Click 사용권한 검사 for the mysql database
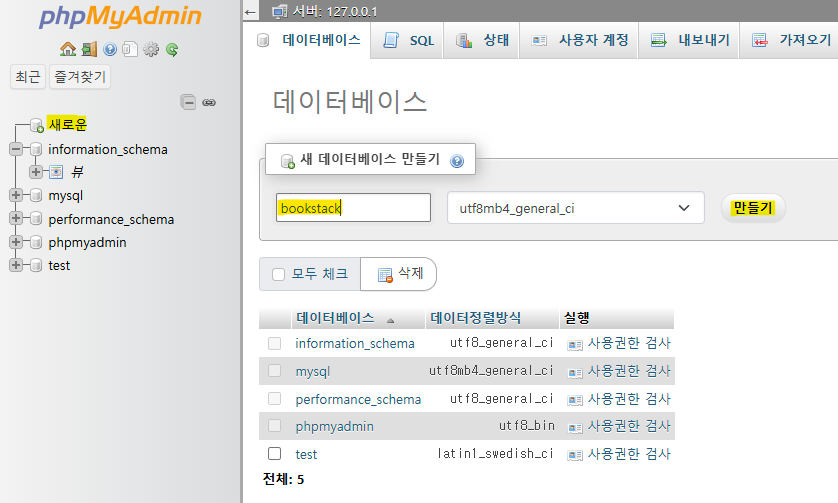Screen dimensions: 838x503 pyautogui.click(x=628, y=371)
